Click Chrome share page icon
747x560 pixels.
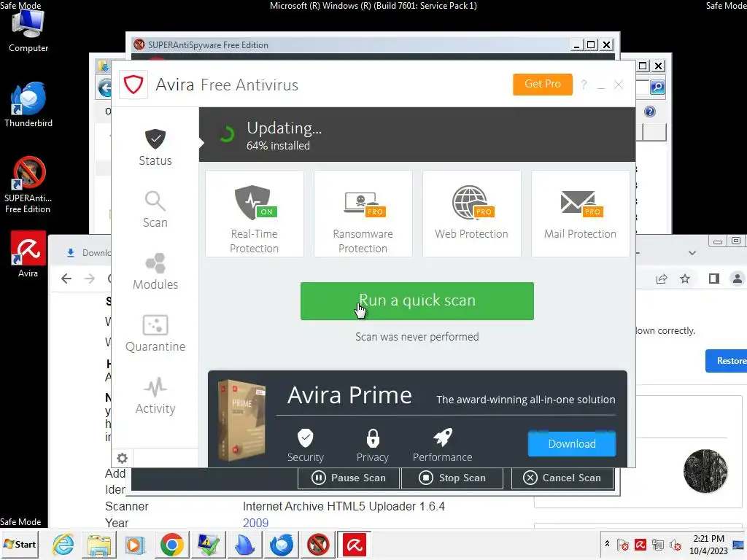[662, 279]
